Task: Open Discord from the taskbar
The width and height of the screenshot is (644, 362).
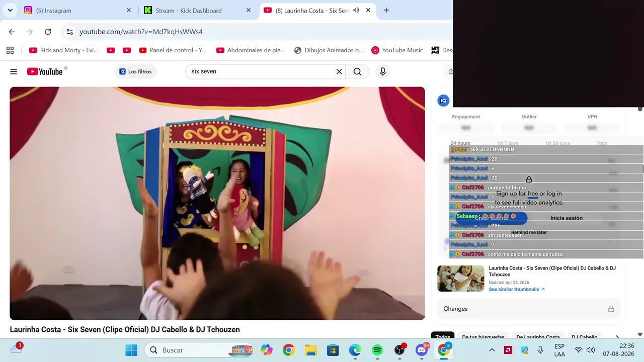Action: 422,350
